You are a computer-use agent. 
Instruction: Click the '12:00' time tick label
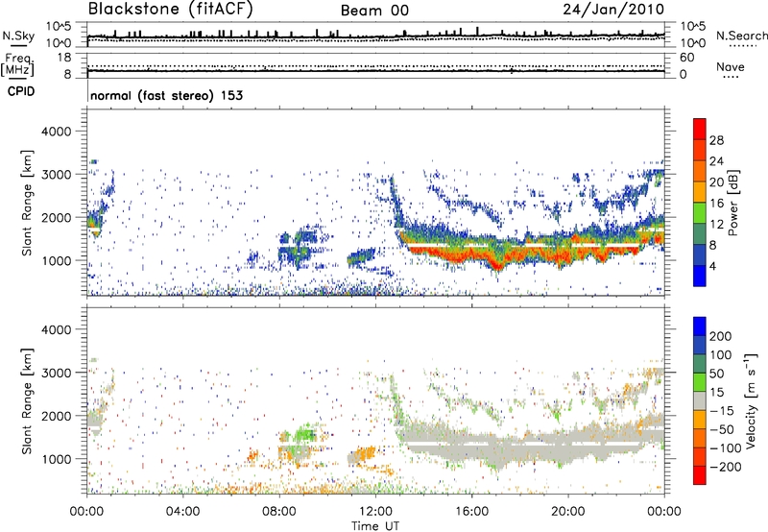point(375,512)
